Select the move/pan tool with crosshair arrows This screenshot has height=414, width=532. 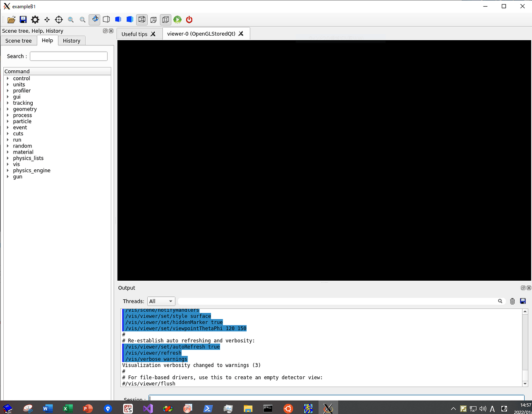(x=47, y=19)
